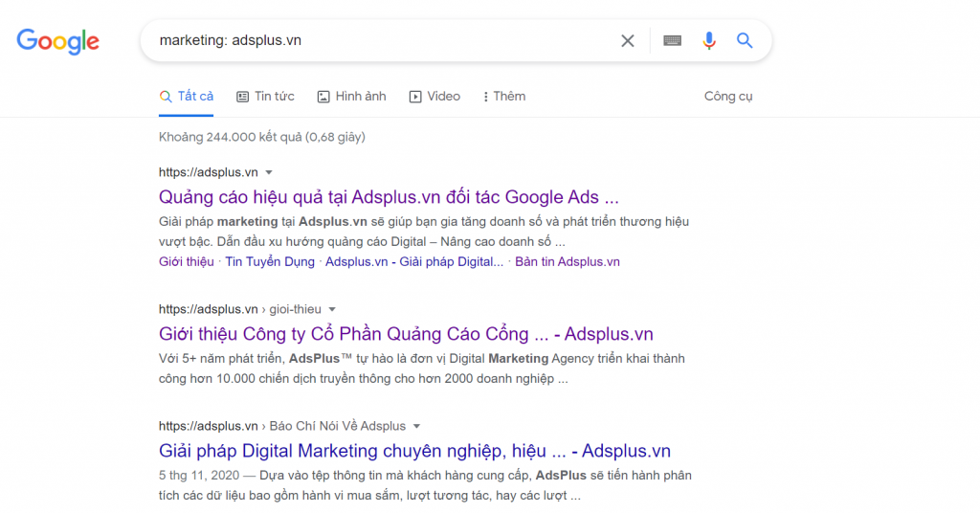The height and width of the screenshot is (513, 980).
Task: Click result count text Khoảng 244.000 kết quả
Action: pos(262,137)
